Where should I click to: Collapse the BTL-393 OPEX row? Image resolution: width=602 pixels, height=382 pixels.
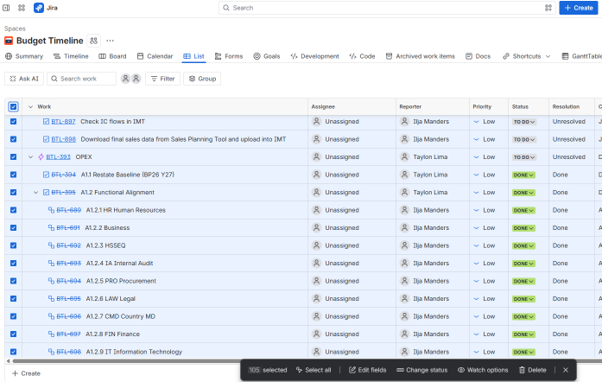(x=31, y=157)
